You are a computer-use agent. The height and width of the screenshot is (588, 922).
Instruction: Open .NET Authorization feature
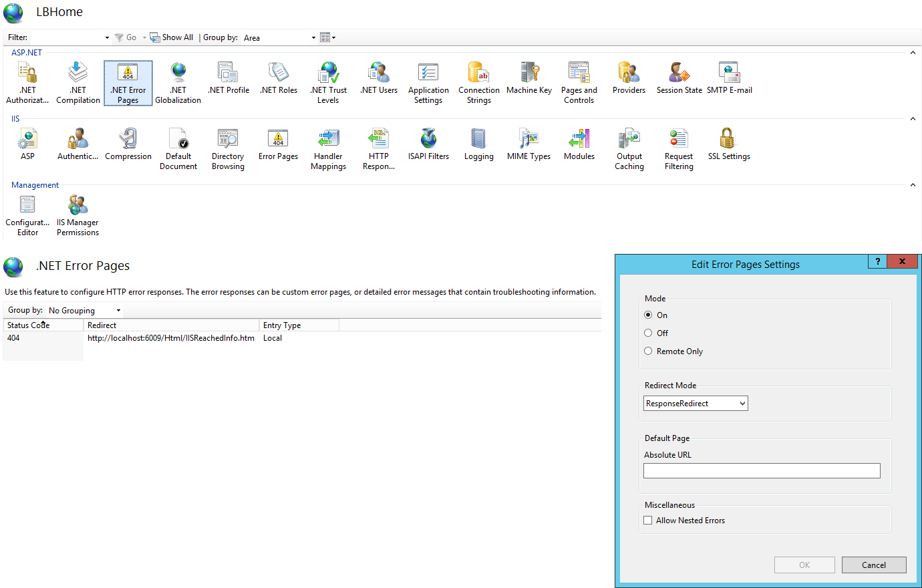pyautogui.click(x=27, y=83)
